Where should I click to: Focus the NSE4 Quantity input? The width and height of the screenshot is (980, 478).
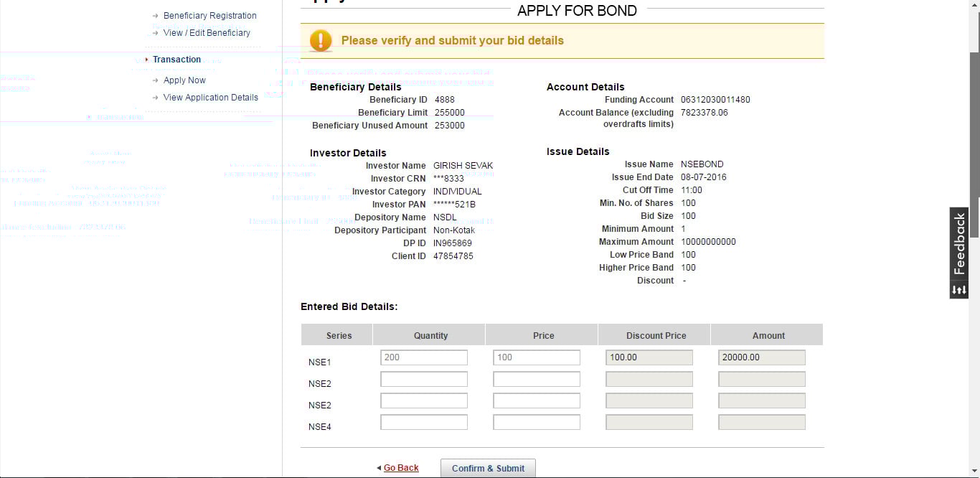coord(424,423)
